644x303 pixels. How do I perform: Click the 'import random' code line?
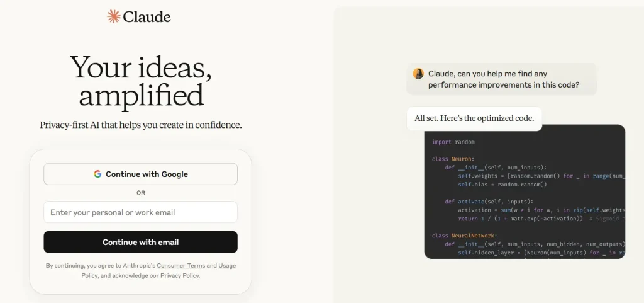[453, 142]
